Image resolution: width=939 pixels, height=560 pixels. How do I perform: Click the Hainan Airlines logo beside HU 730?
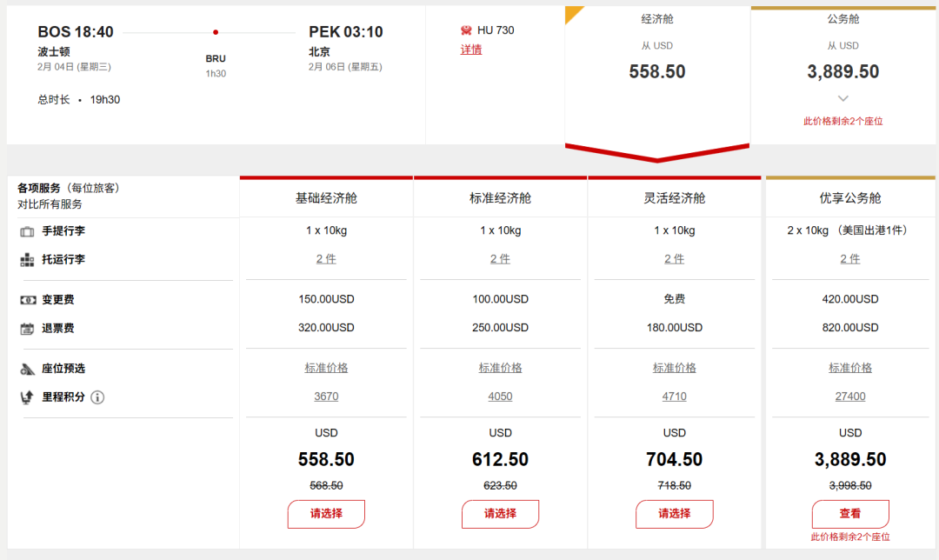click(x=466, y=30)
